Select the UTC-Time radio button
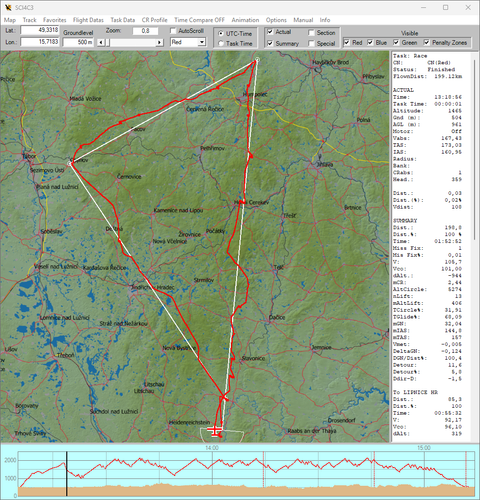The width and height of the screenshot is (480, 500). point(221,34)
